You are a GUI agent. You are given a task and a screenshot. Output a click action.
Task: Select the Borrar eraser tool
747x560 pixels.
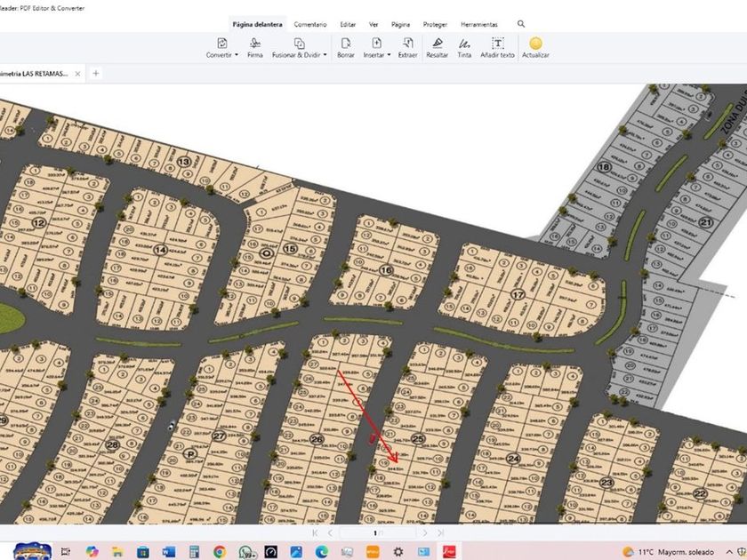coord(346,43)
